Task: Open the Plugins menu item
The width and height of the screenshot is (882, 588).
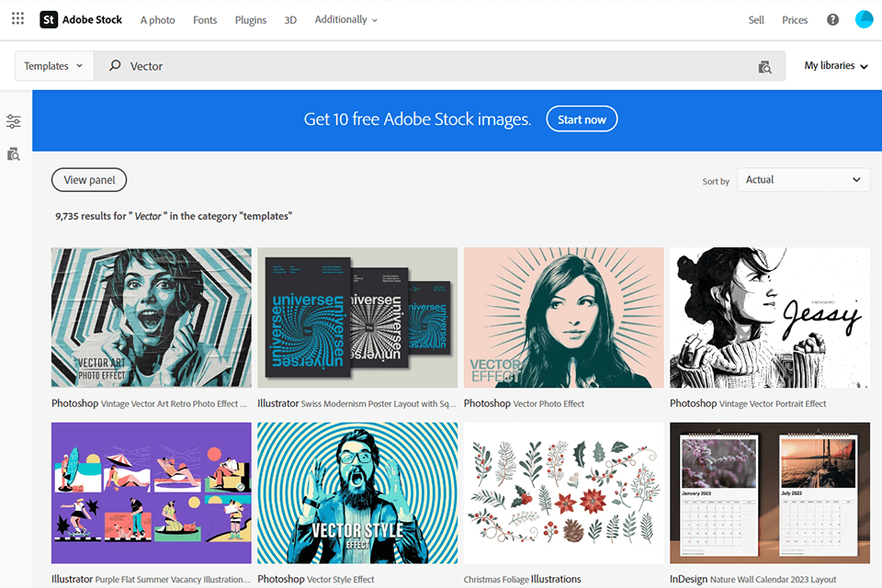Action: (250, 19)
